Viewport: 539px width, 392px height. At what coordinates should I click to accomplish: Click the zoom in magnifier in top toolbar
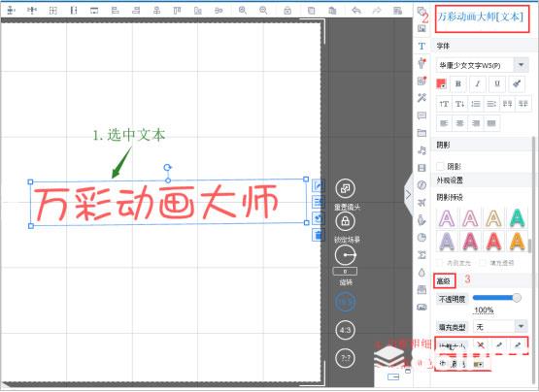[243, 11]
